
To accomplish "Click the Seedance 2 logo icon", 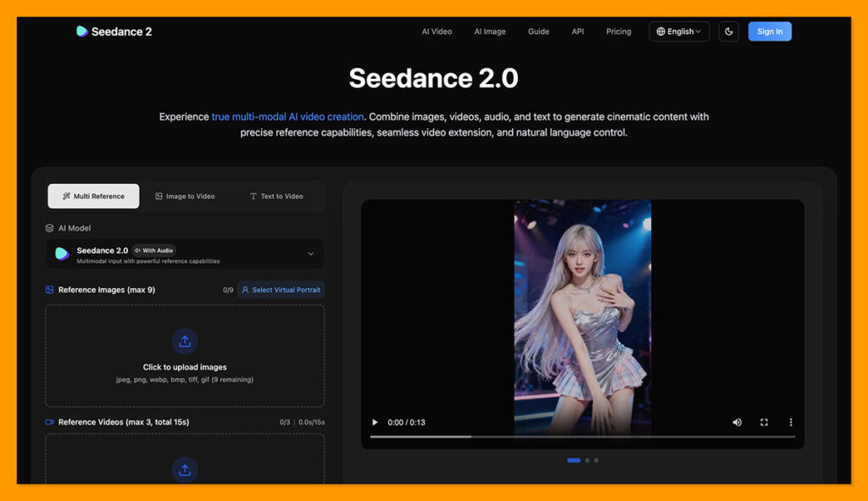I will [x=82, y=31].
